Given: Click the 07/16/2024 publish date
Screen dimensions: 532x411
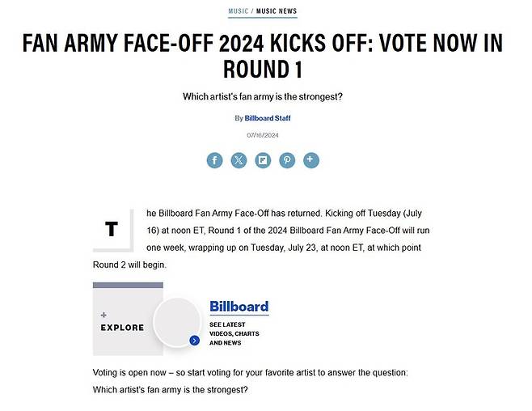Looking at the screenshot, I should point(263,135).
